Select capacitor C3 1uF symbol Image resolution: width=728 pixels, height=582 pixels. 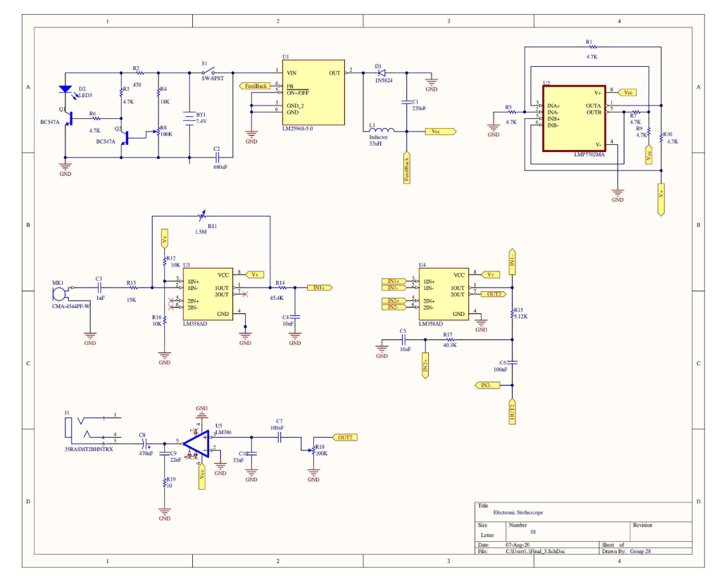coord(99,288)
